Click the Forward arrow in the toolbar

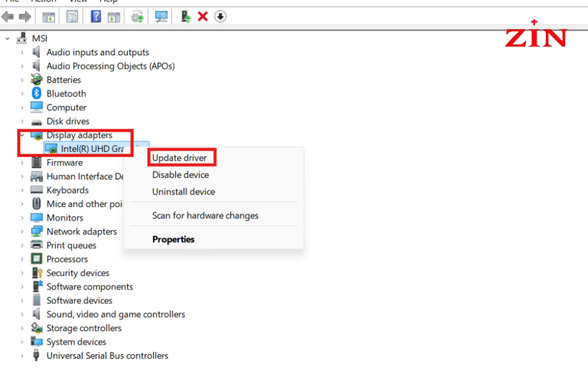click(x=25, y=17)
